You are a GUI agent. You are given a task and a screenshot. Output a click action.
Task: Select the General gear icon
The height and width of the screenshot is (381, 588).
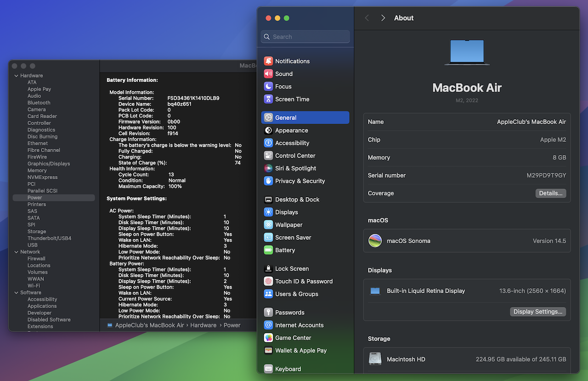[x=268, y=118]
